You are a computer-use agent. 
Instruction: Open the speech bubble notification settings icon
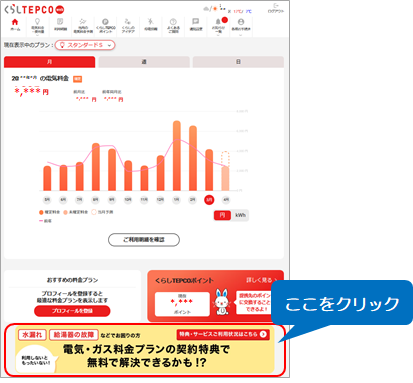(x=196, y=25)
